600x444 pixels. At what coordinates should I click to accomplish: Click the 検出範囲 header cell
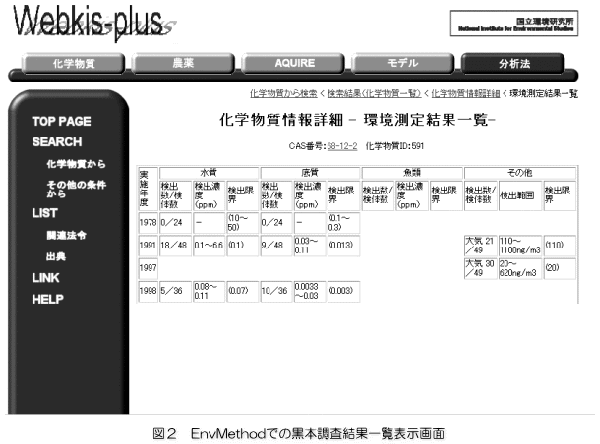point(520,196)
